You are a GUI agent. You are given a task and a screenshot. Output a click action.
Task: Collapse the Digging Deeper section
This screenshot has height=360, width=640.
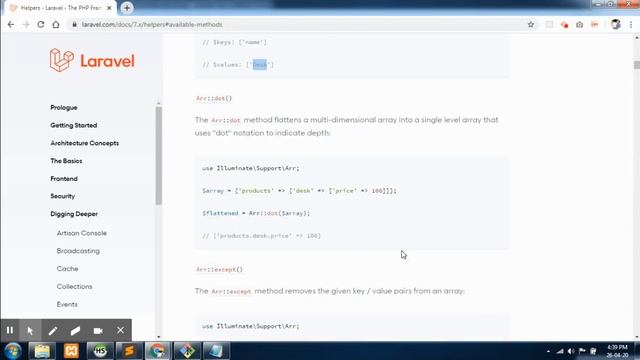pyautogui.click(x=74, y=214)
